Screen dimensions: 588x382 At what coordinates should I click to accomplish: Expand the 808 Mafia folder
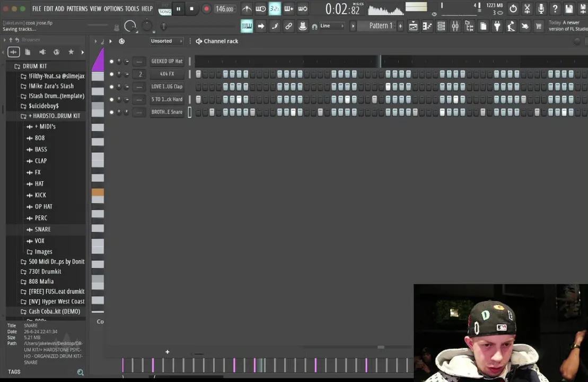pyautogui.click(x=37, y=281)
